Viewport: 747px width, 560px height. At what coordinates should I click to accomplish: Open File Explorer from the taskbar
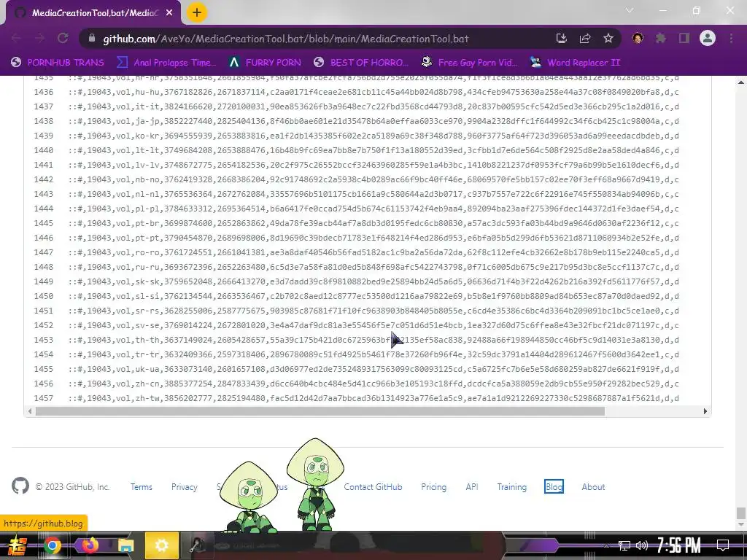(x=125, y=545)
